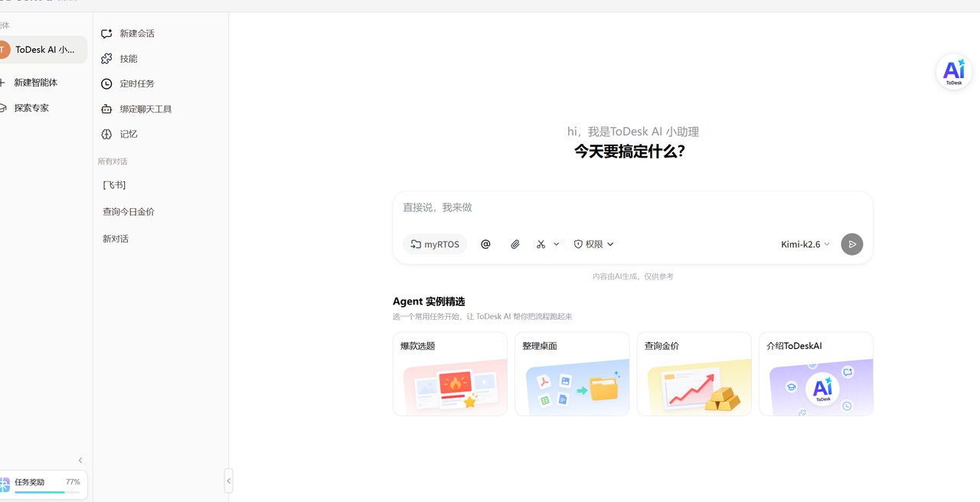Click the task reward gift icon
The width and height of the screenshot is (980, 502).
click(5, 483)
